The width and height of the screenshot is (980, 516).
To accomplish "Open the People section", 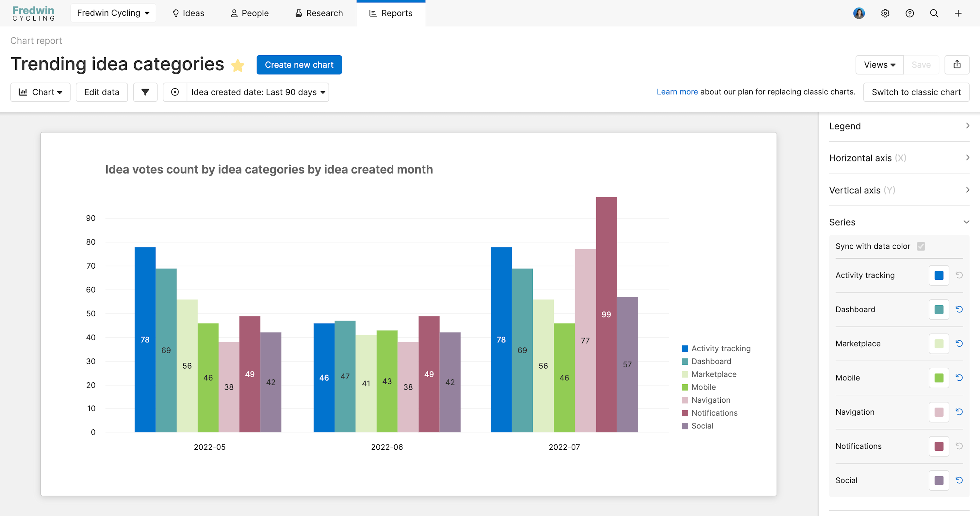I will pyautogui.click(x=249, y=13).
